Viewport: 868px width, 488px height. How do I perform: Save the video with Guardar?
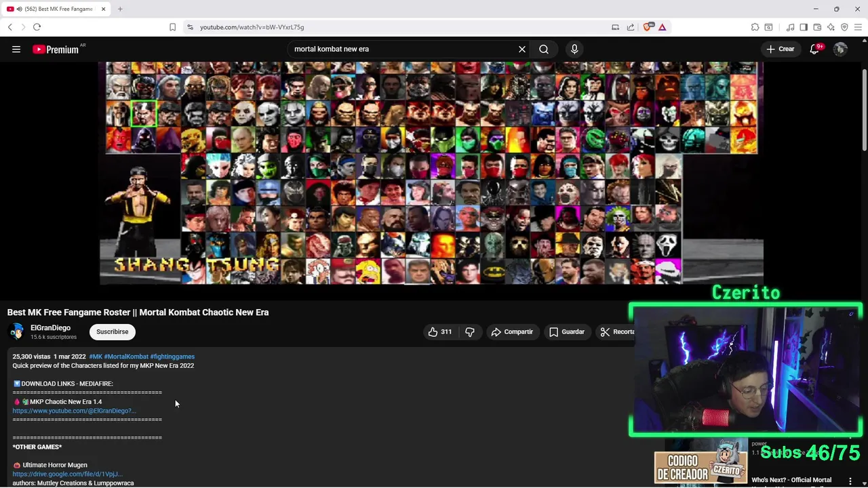tap(566, 331)
